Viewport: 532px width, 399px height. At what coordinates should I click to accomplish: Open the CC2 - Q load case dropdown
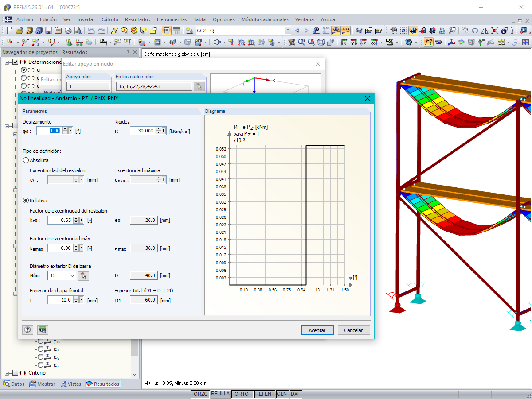click(288, 31)
